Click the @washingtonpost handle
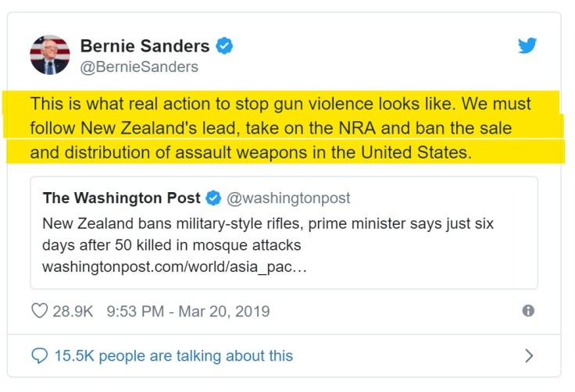This screenshot has height=392, width=575. tap(288, 198)
